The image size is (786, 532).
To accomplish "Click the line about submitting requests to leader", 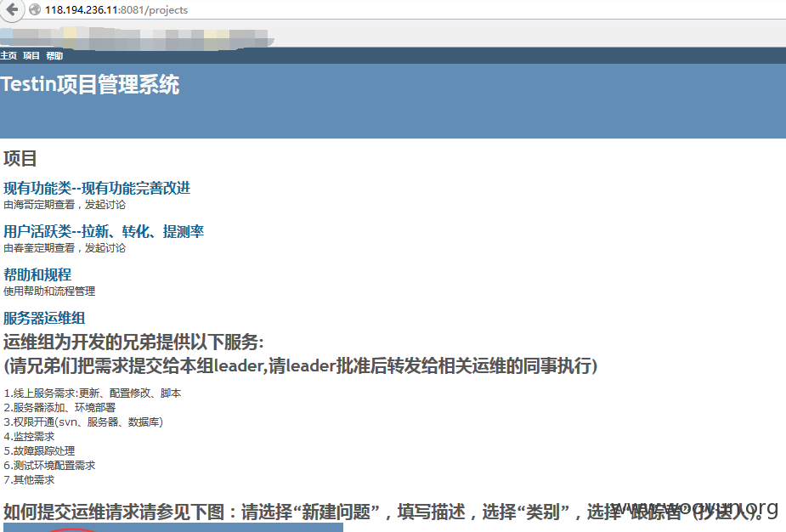I will coord(300,365).
